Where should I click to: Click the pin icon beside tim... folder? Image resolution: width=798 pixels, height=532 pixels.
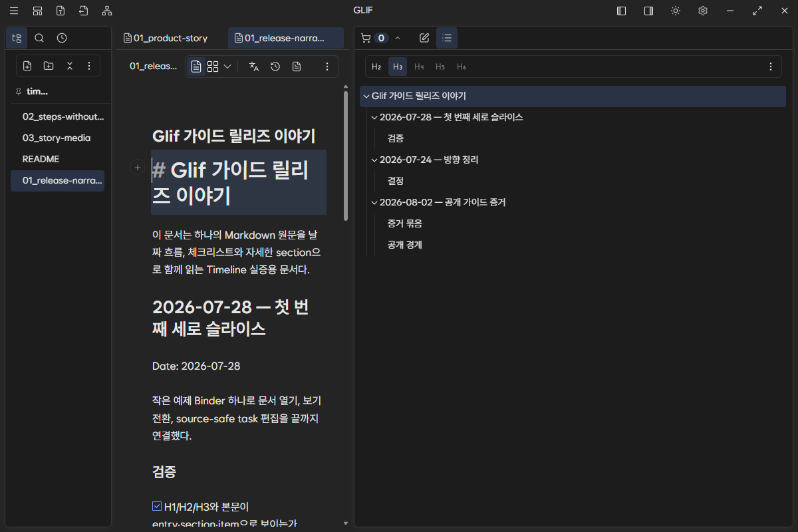click(18, 92)
